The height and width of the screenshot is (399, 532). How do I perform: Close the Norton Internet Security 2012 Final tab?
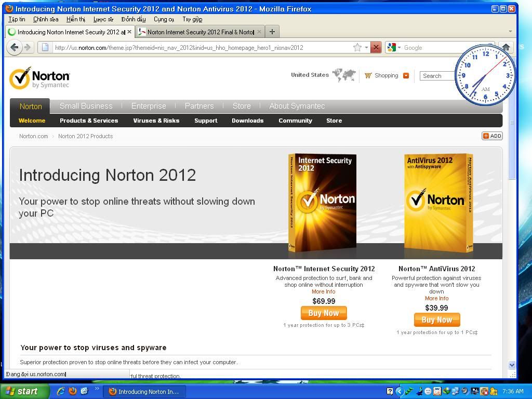(259, 32)
